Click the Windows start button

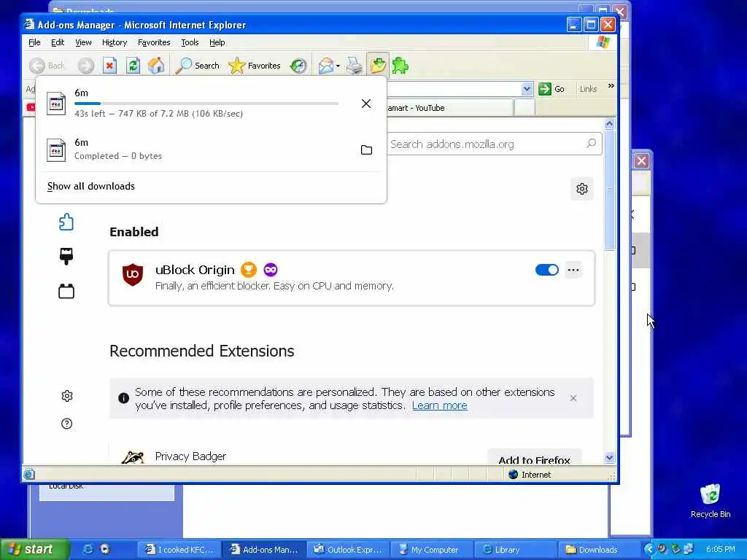(x=34, y=549)
